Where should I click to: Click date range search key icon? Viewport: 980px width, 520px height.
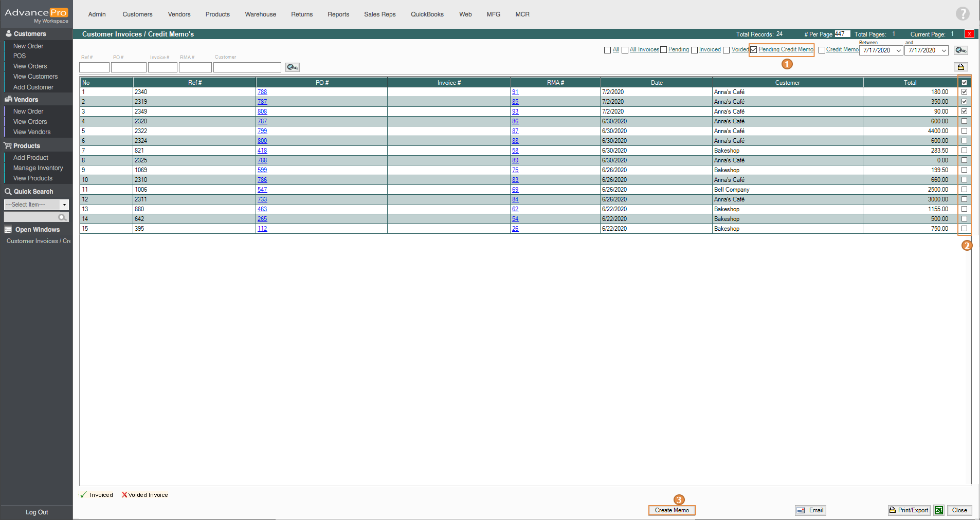(x=960, y=50)
